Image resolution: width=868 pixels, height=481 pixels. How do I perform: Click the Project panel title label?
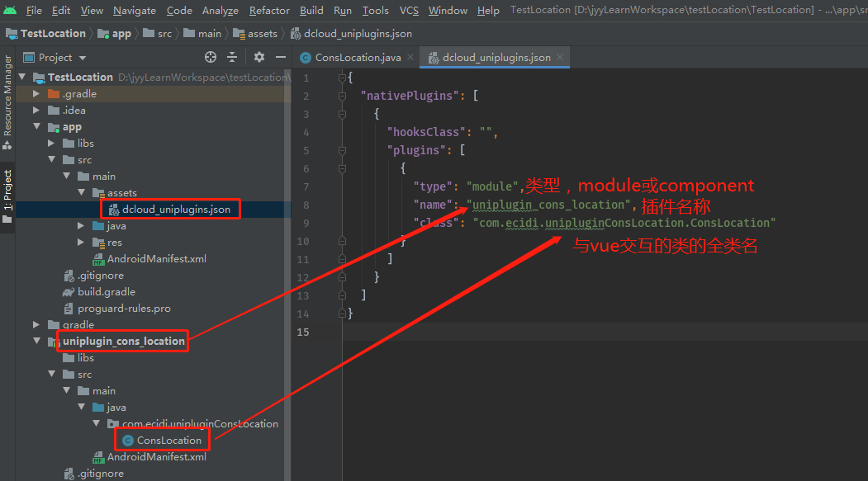[55, 58]
